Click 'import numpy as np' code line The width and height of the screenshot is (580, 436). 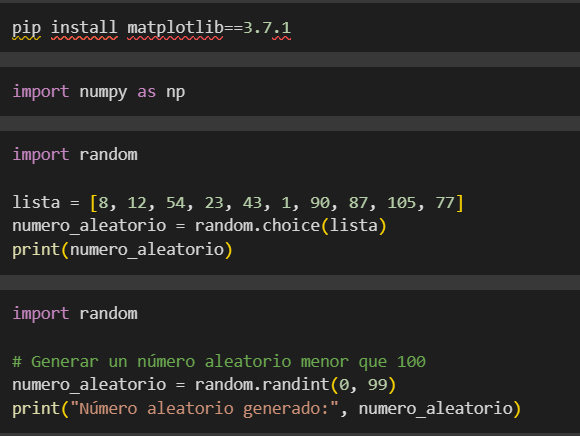pos(99,92)
